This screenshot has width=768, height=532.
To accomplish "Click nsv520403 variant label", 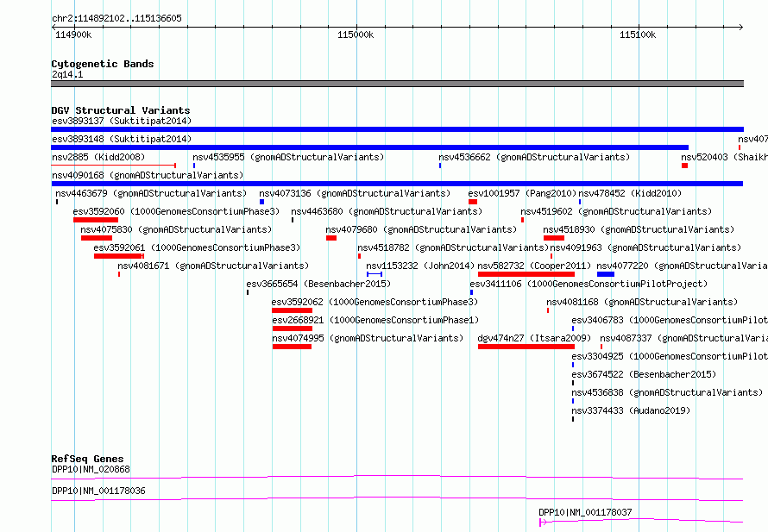I will point(724,157).
